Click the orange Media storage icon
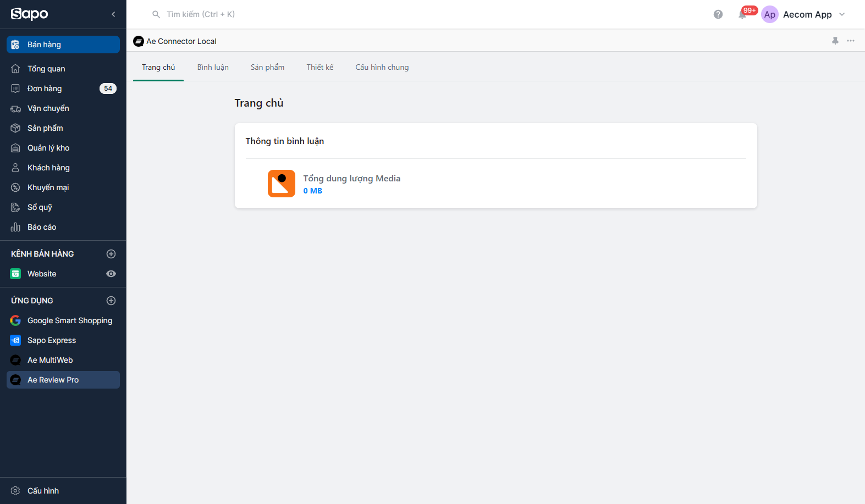The height and width of the screenshot is (504, 865). coord(281,184)
